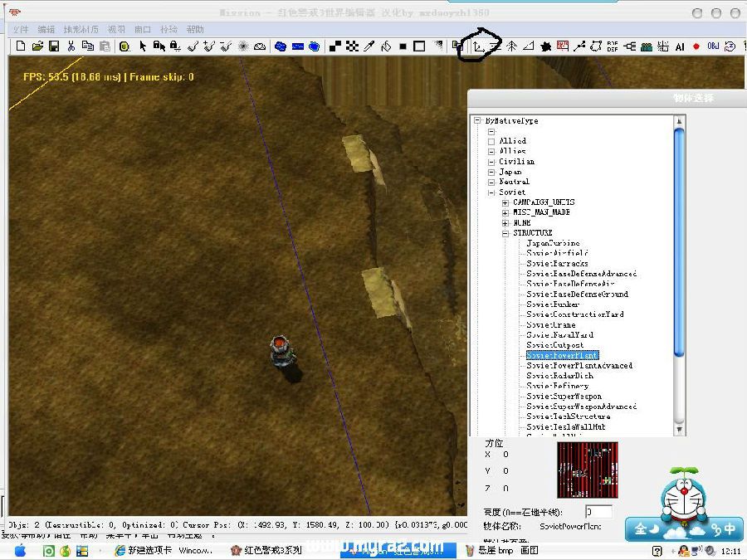
Task: Collapse the Soviet tree node
Action: tap(491, 192)
